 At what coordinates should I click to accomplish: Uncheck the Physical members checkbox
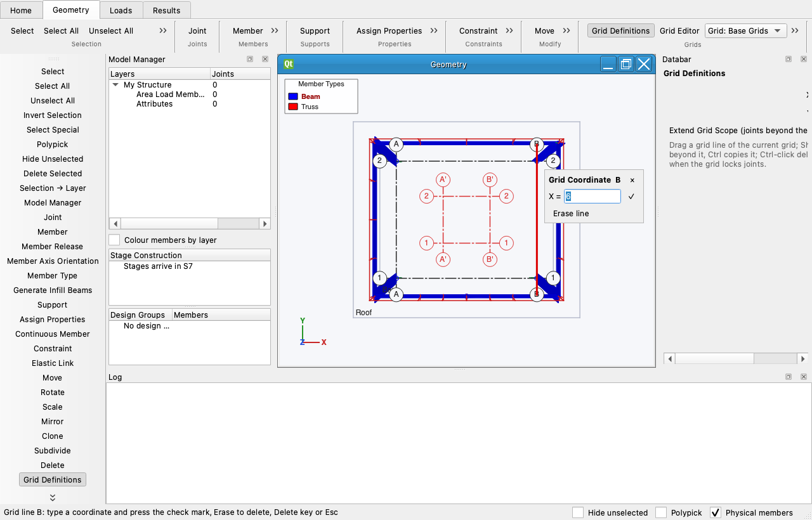(716, 512)
